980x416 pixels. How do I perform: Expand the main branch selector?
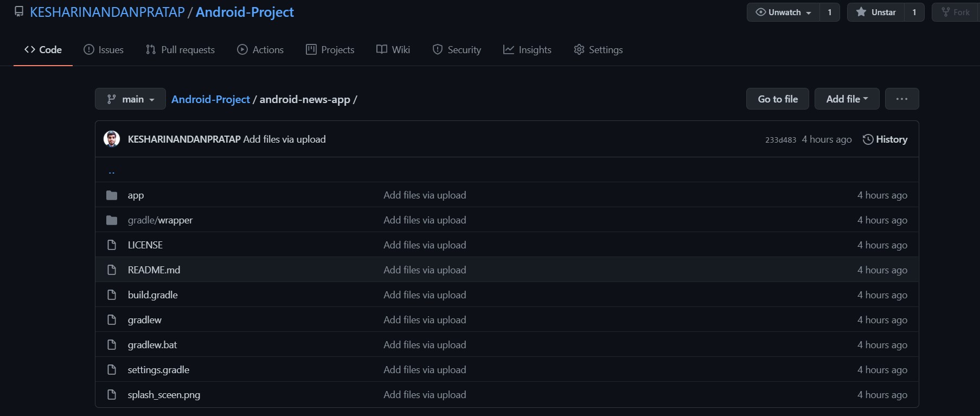pos(130,99)
